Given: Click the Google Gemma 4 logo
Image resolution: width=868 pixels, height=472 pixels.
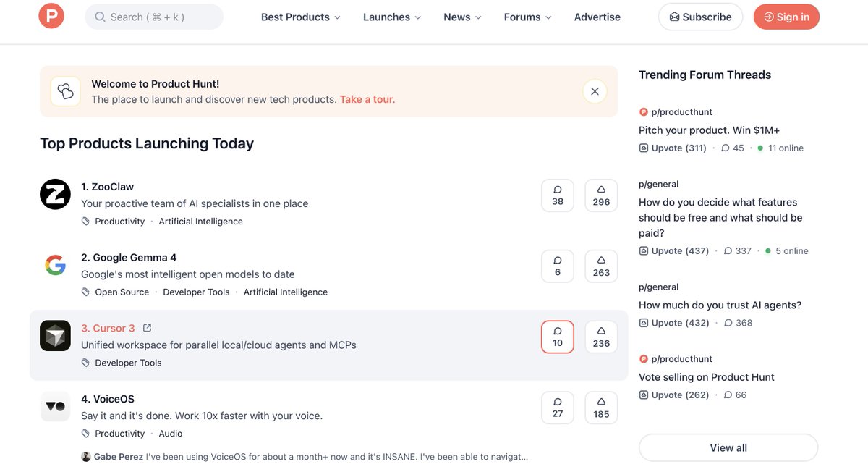Looking at the screenshot, I should pos(55,265).
